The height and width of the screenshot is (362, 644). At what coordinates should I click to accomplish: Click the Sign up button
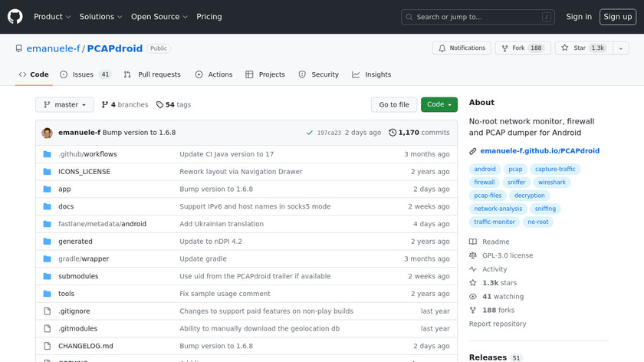click(618, 17)
